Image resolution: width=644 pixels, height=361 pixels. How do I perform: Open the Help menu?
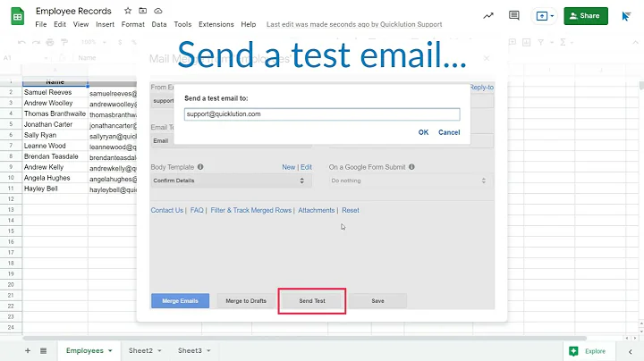(248, 24)
